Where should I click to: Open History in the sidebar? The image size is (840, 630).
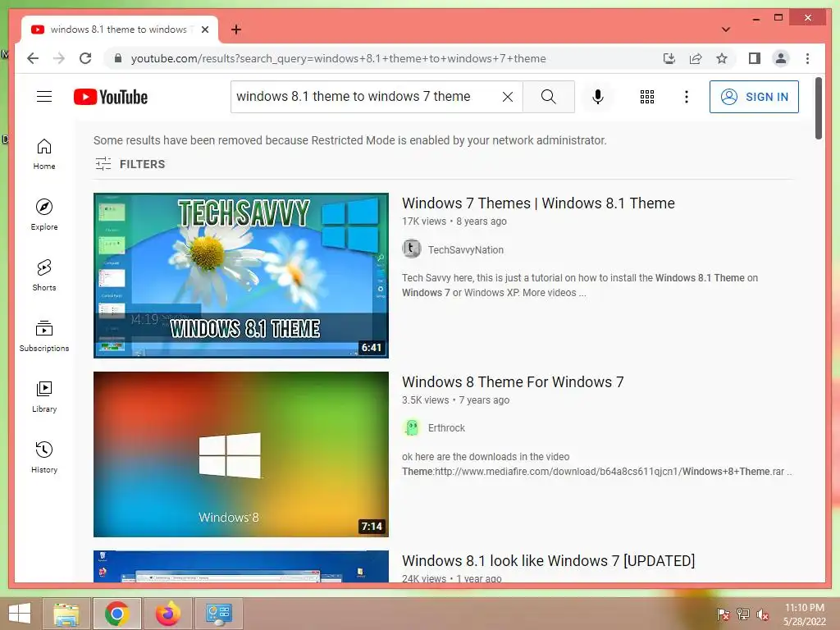pos(44,457)
